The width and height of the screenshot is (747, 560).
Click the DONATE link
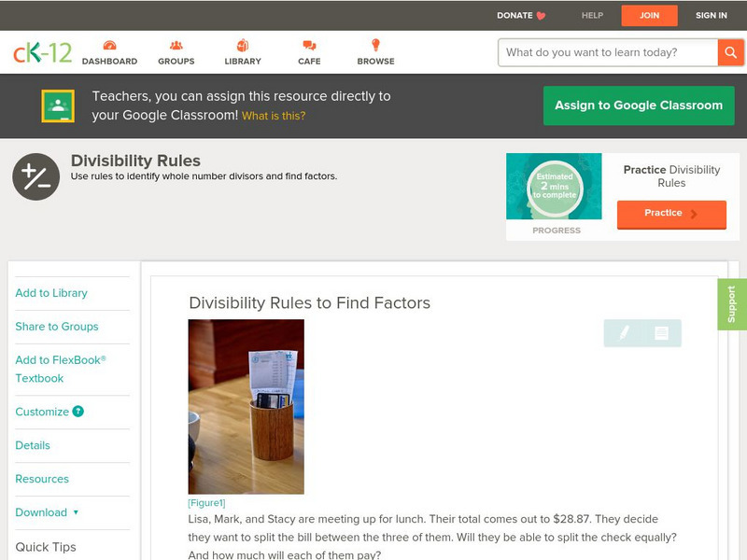tap(514, 16)
